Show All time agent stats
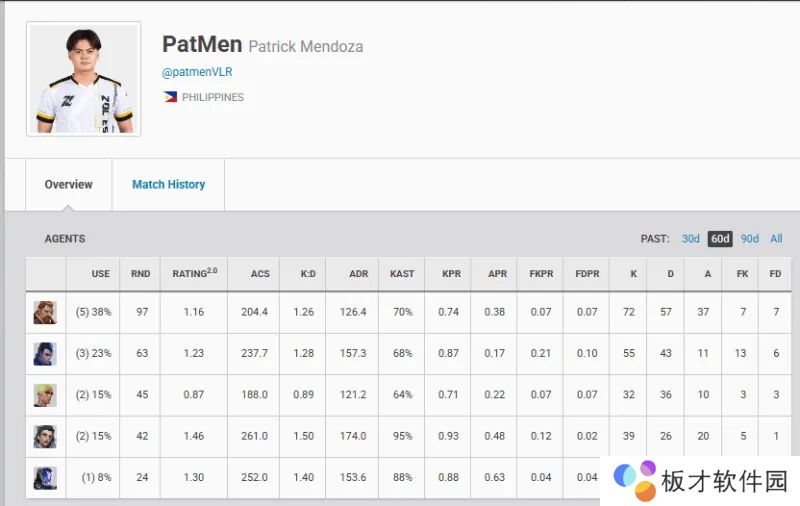This screenshot has width=800, height=506. 776,239
